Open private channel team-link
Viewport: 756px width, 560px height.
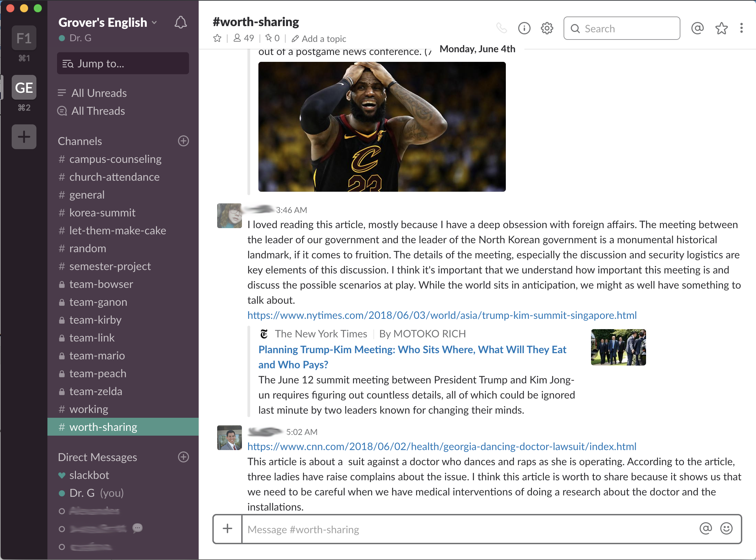pyautogui.click(x=123, y=338)
